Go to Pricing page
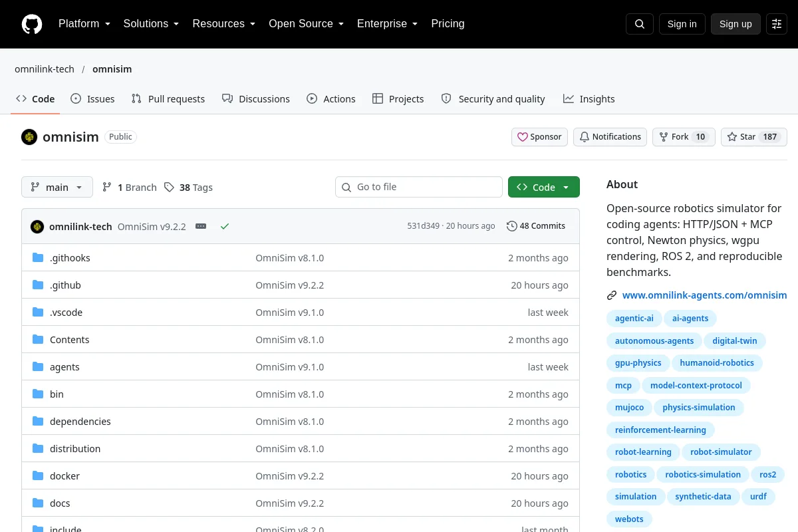Screen dimensions: 798x532 tap(448, 24)
